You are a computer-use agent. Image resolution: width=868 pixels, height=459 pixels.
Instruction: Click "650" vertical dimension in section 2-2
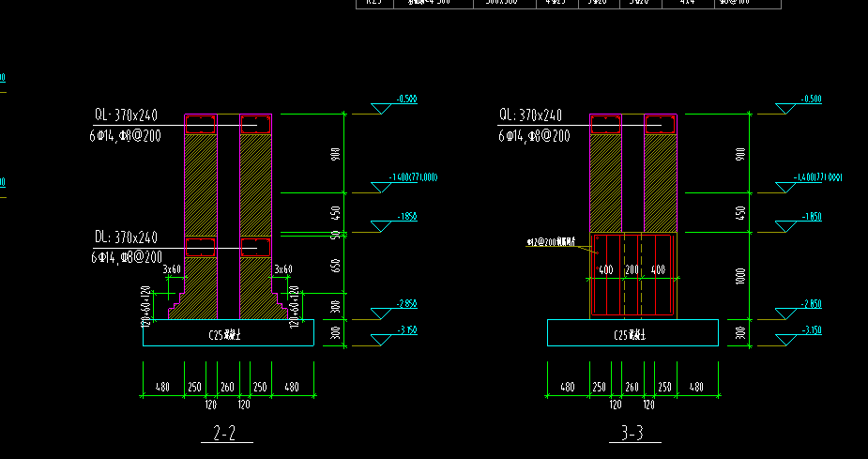pyautogui.click(x=335, y=267)
